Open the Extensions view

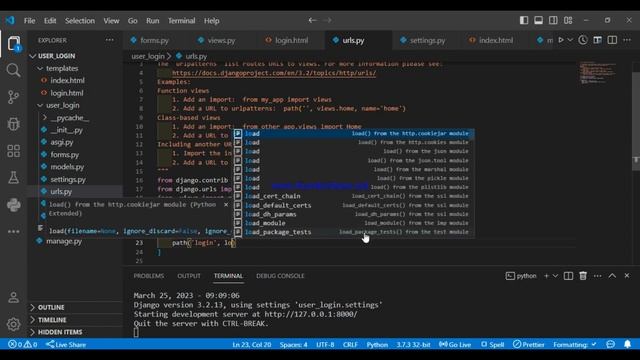coord(13,151)
